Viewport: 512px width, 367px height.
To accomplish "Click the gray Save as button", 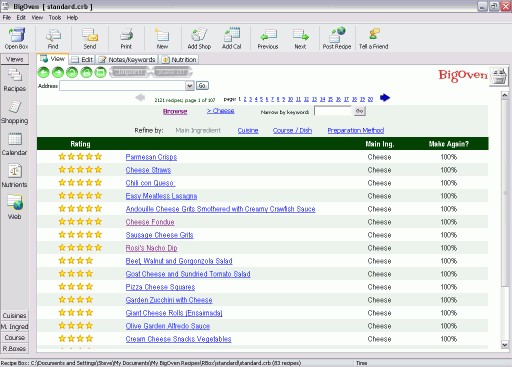I will (172, 72).
